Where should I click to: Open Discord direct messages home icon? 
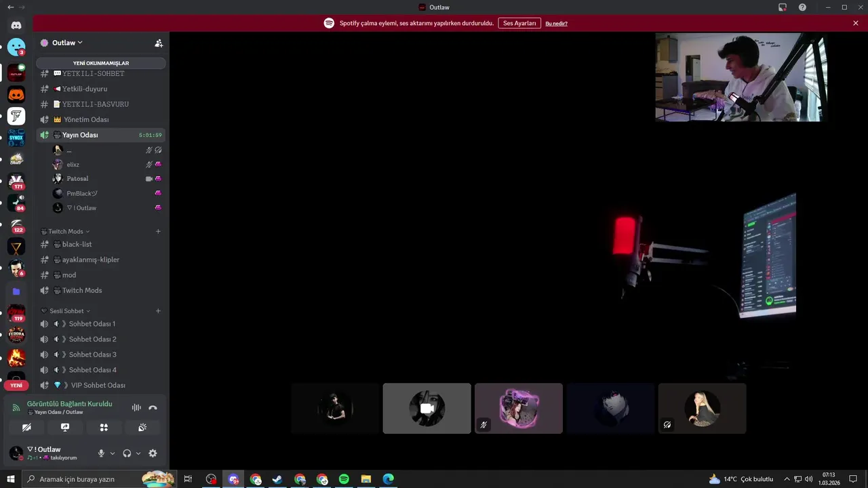click(x=16, y=25)
